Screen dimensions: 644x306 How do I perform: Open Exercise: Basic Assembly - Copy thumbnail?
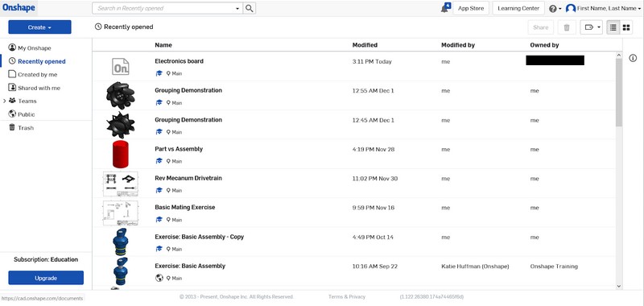tap(120, 242)
